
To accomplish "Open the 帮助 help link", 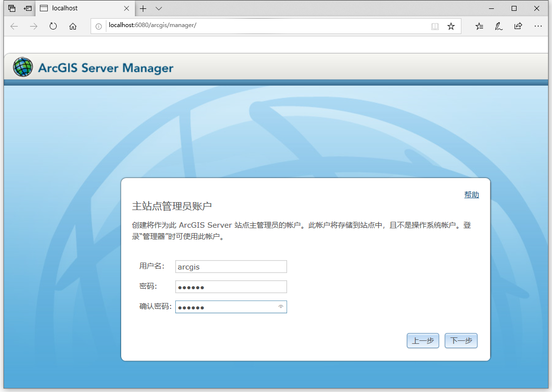I will (472, 195).
